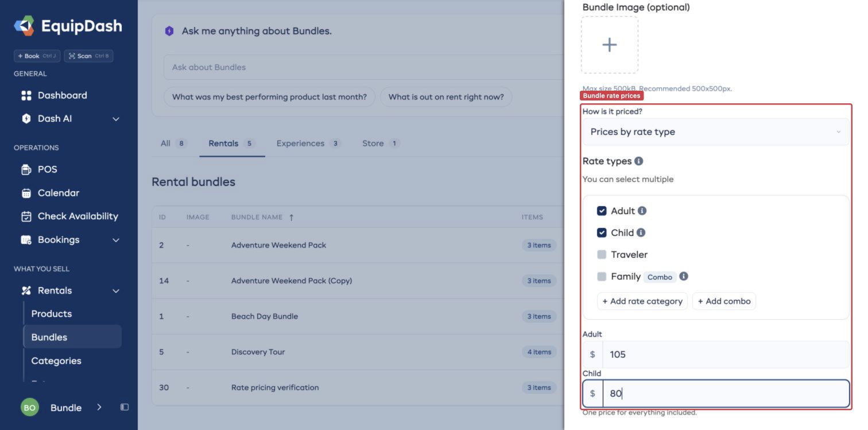This screenshot has height=430, width=868.
Task: Show info for Adult rate
Action: (642, 211)
